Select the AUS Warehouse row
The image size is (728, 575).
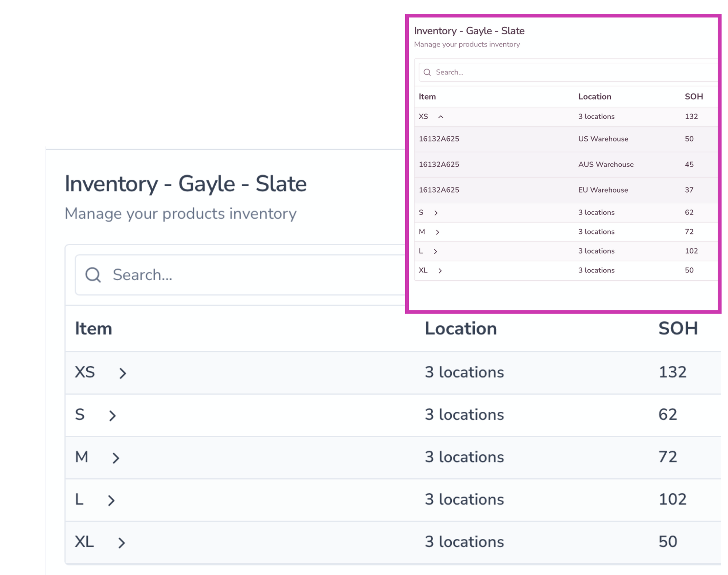[605, 164]
